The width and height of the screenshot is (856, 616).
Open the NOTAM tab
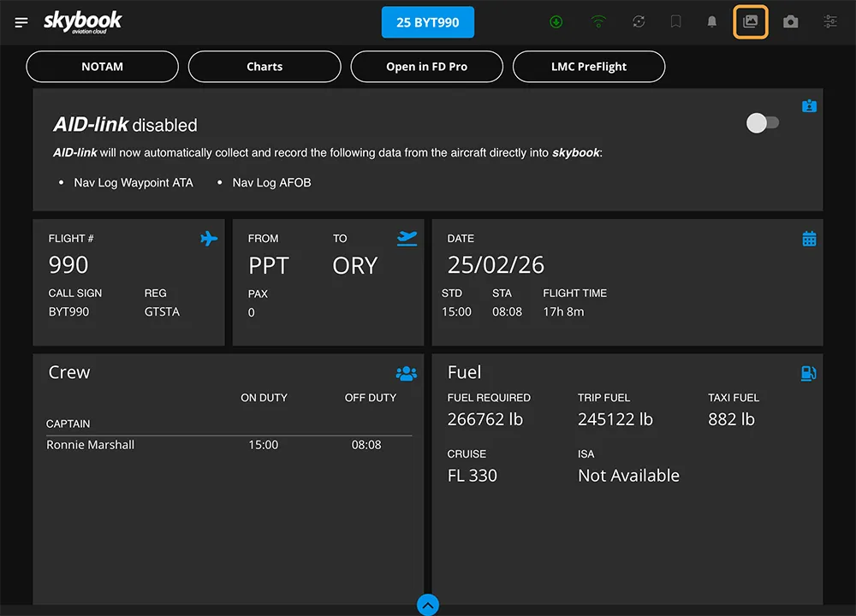point(102,67)
